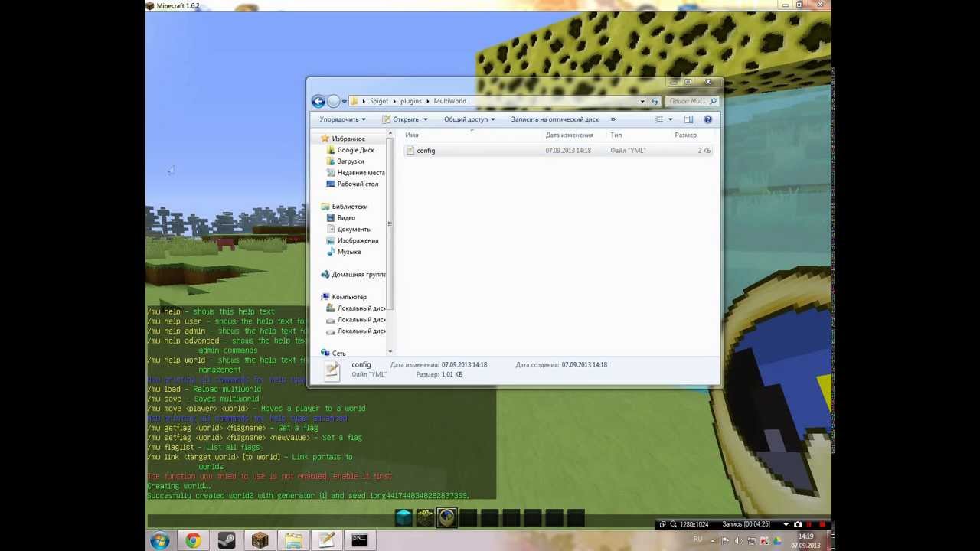Expand the Открыть dropdown arrow
The image size is (980, 551).
426,119
